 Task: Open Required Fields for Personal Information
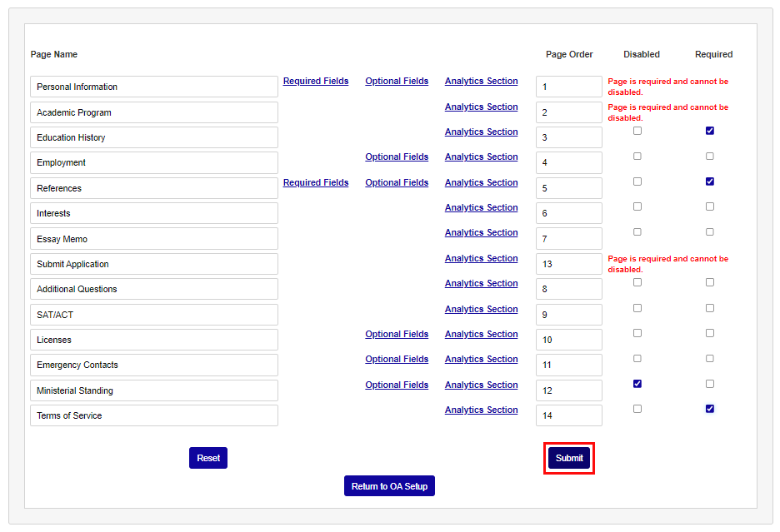pyautogui.click(x=315, y=81)
